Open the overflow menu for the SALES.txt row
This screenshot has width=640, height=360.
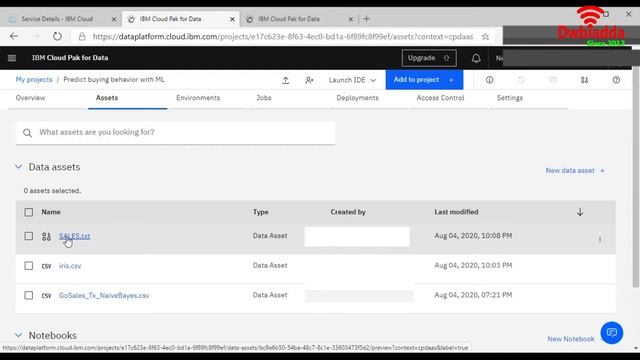[600, 239]
